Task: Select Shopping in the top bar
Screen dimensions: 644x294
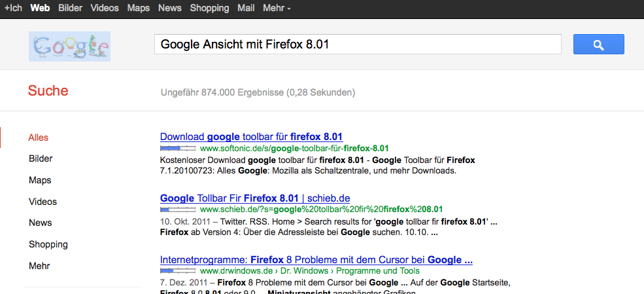Action: (x=209, y=9)
